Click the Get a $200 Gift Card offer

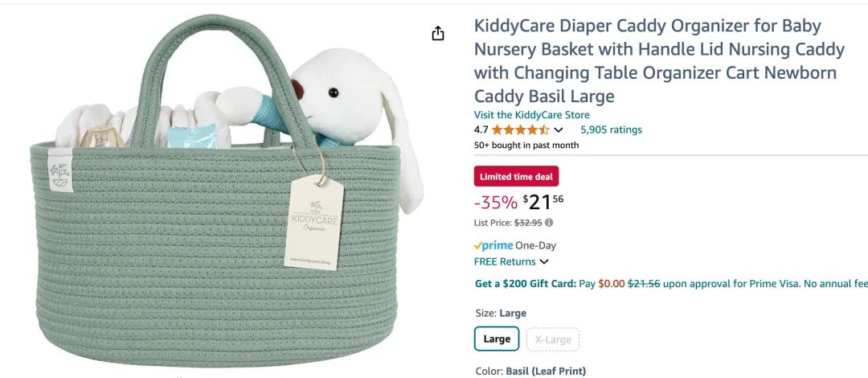[525, 283]
